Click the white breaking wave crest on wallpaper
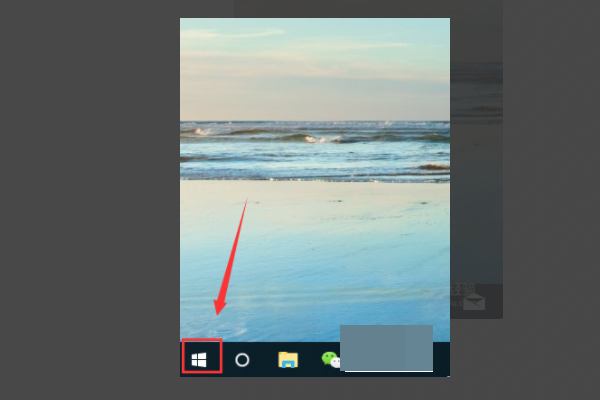600x400 pixels. point(320,138)
